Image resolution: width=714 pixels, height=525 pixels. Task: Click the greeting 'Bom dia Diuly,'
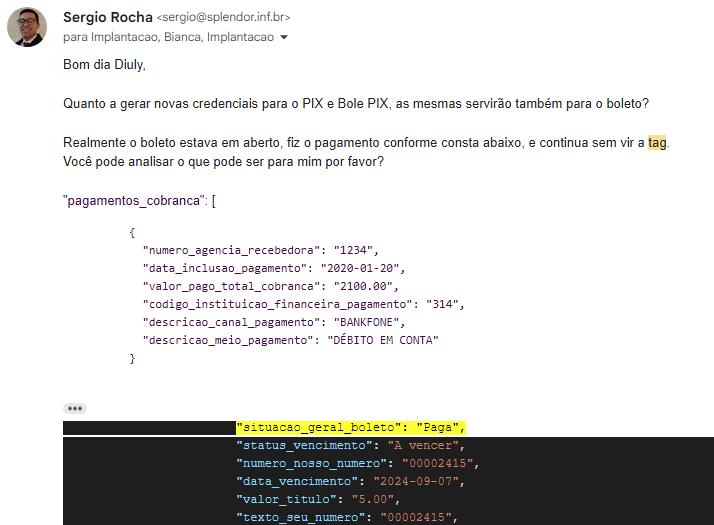[104, 65]
